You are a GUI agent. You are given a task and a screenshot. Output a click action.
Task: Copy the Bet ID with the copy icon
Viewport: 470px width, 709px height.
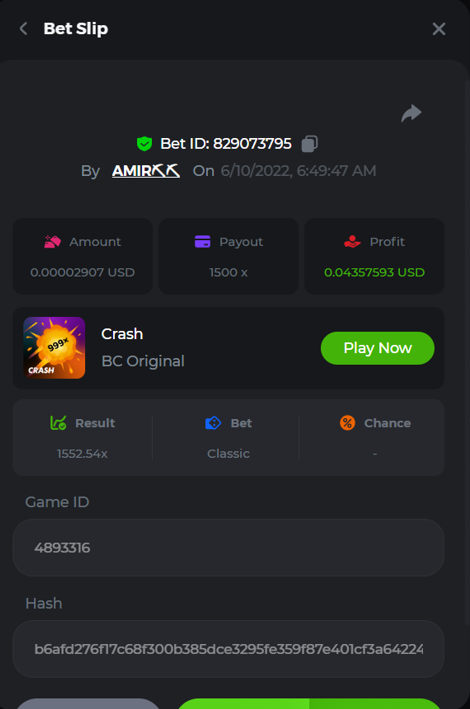(310, 144)
